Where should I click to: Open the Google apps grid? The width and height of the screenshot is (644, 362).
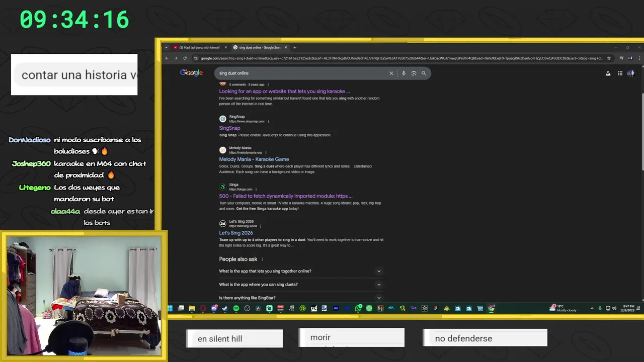(620, 73)
